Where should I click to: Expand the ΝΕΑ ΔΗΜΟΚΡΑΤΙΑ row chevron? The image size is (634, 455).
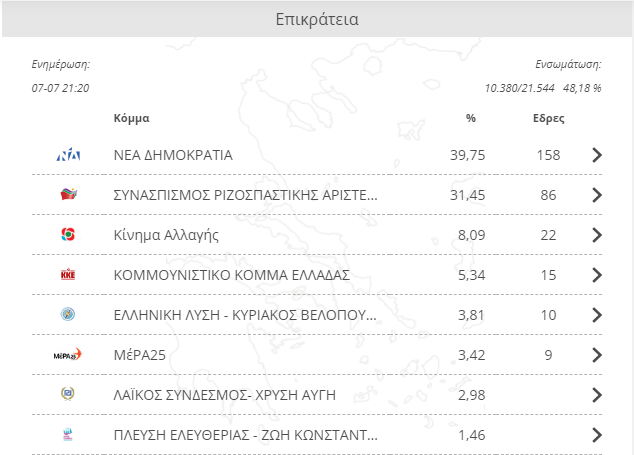point(597,155)
